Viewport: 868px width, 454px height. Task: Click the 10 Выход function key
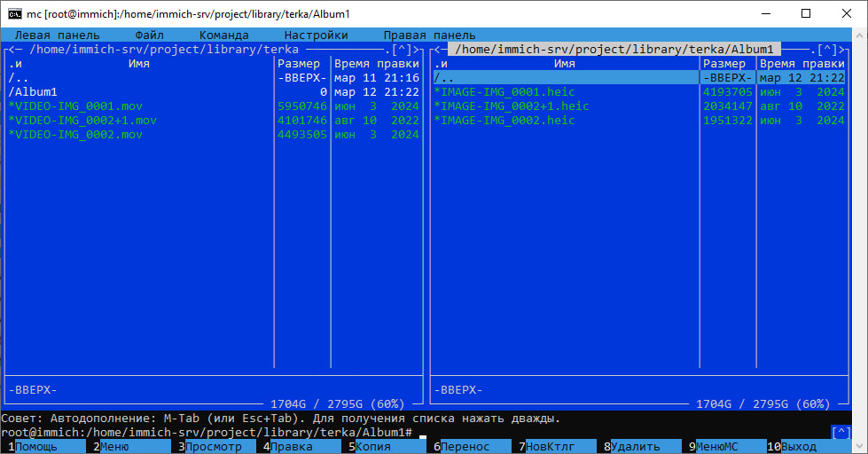tap(809, 447)
